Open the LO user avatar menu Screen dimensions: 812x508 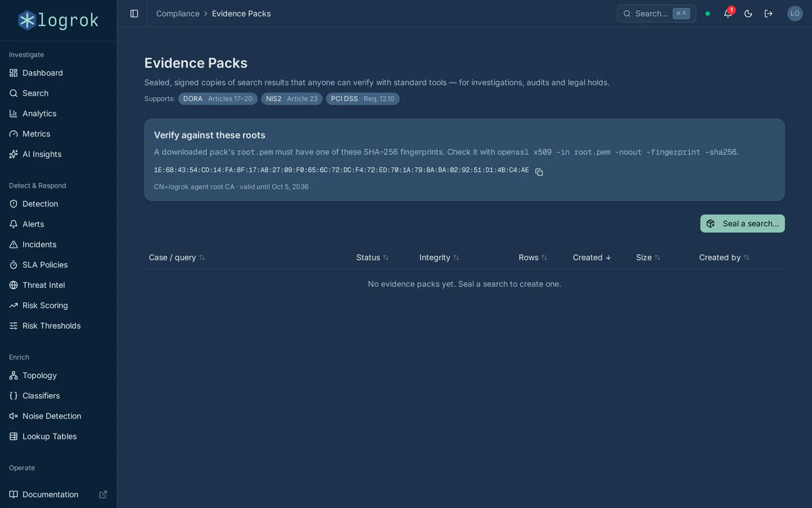coord(795,14)
